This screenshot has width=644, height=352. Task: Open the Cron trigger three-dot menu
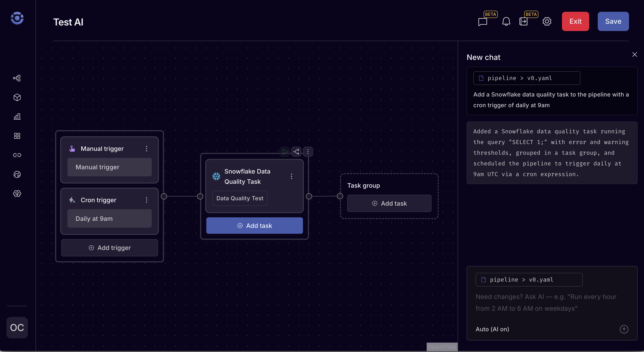[x=146, y=200]
